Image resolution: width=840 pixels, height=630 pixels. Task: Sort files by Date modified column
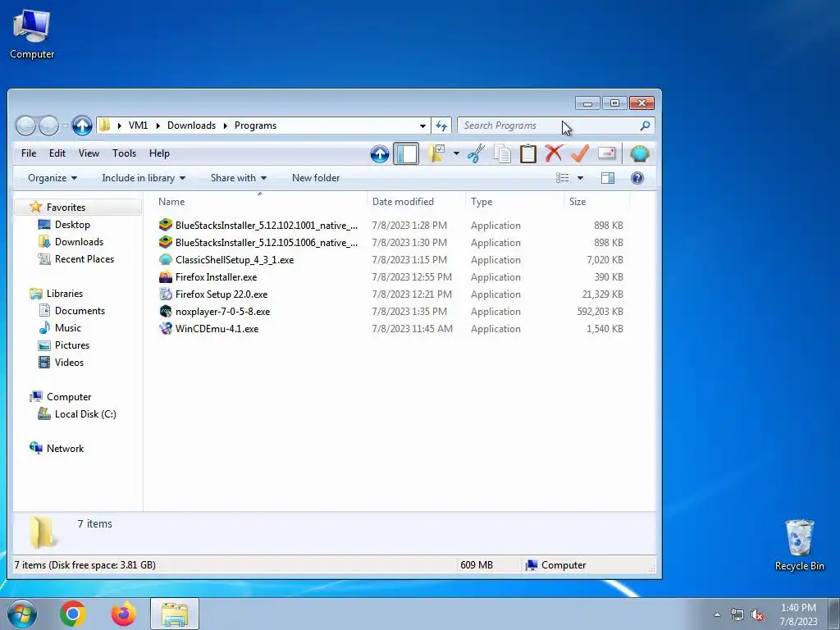(416, 202)
